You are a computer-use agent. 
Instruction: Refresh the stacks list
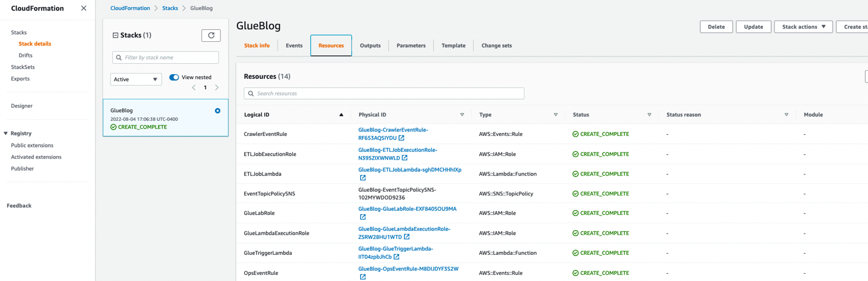click(x=211, y=35)
